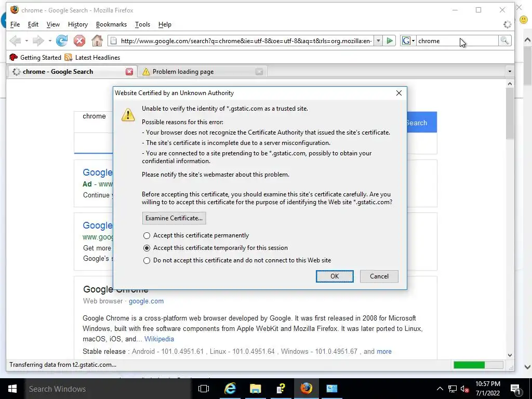Click the Back navigation arrow
Image resolution: width=532 pixels, height=399 pixels.
15,41
